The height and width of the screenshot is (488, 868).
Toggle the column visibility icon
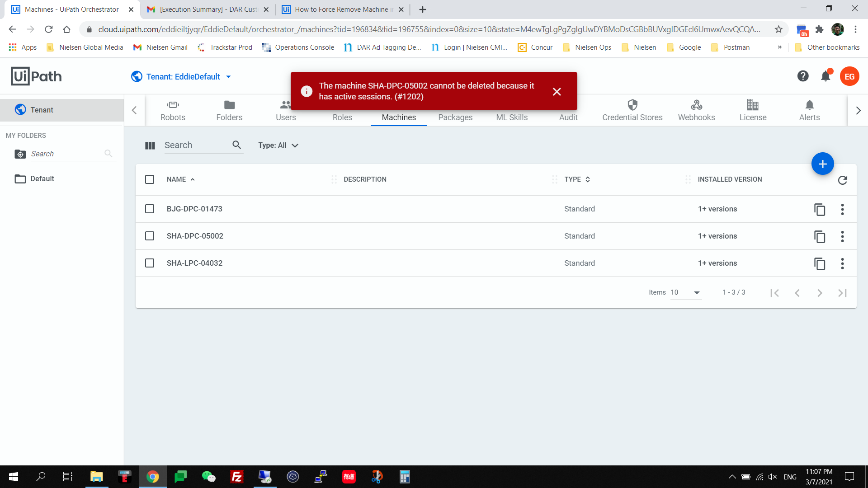[150, 145]
